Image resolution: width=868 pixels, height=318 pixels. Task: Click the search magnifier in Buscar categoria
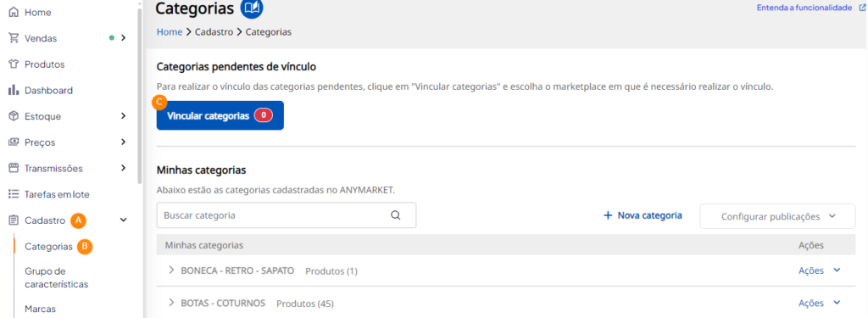pos(395,215)
